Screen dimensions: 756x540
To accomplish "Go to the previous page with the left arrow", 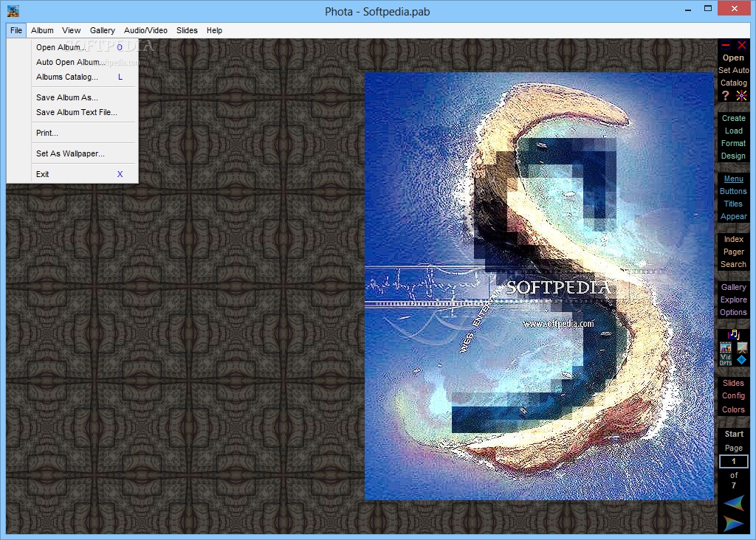I will (733, 503).
